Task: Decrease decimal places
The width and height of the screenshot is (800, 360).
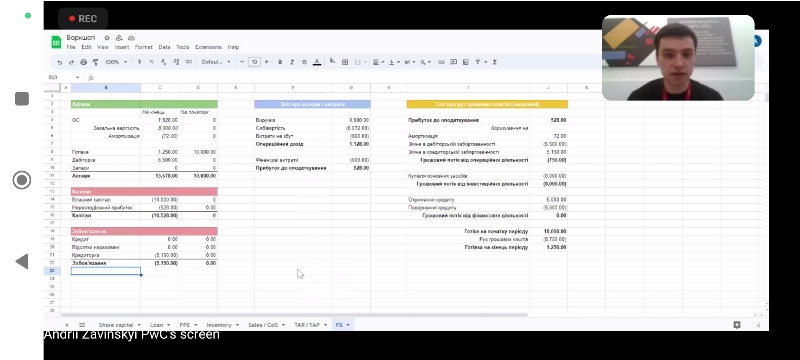Action: coord(164,62)
